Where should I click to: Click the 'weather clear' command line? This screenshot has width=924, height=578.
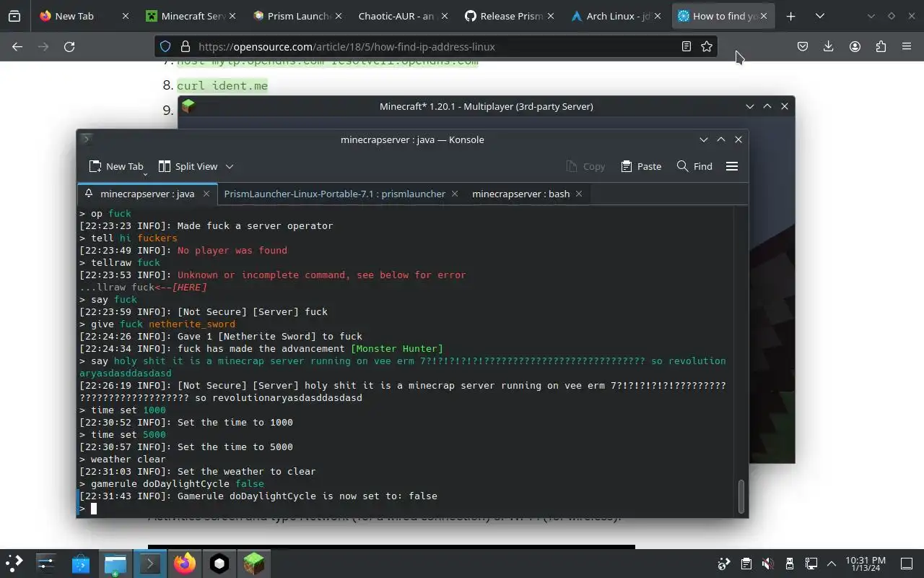[x=123, y=459]
